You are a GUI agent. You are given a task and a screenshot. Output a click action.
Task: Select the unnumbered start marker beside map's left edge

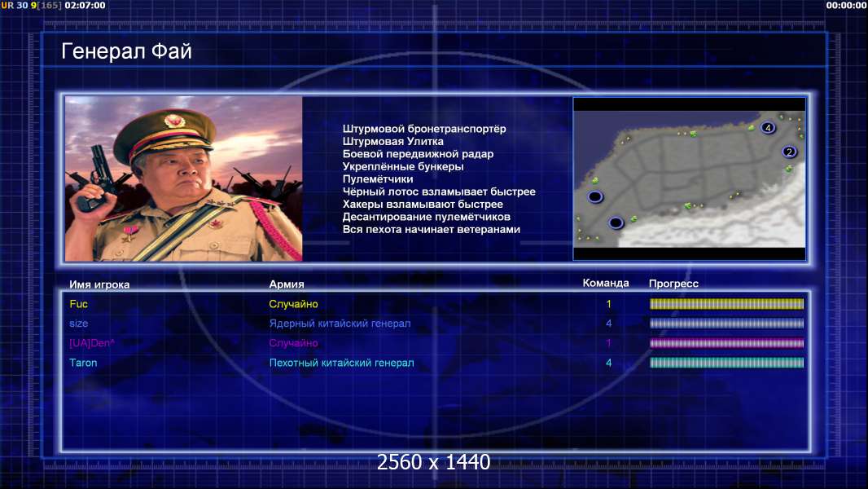[x=595, y=196]
